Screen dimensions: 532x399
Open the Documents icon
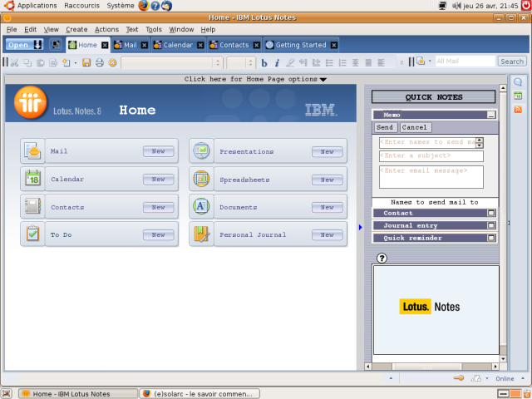(x=201, y=206)
